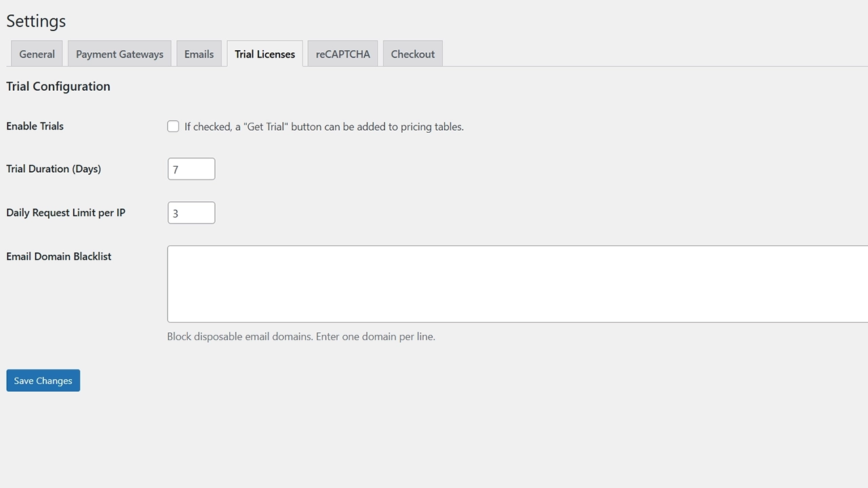Click the "Email Domain Blacklist" label
Image resolution: width=868 pixels, height=488 pixels.
(59, 257)
